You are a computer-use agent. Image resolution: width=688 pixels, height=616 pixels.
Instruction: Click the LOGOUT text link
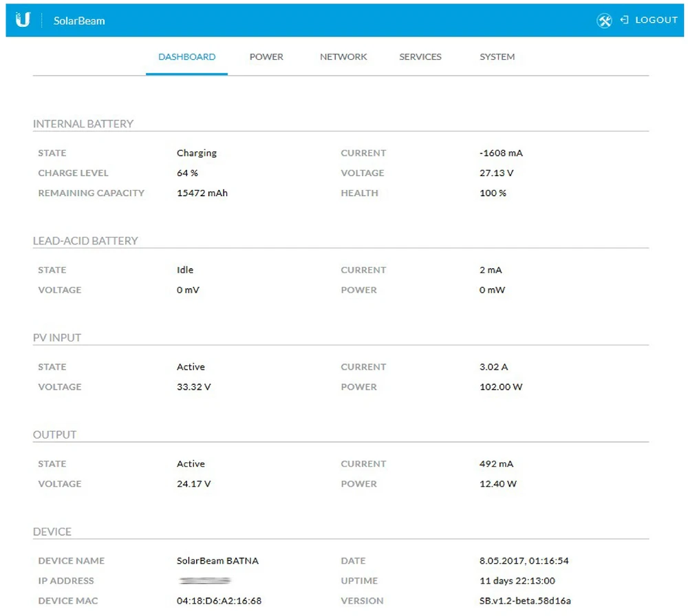point(656,20)
